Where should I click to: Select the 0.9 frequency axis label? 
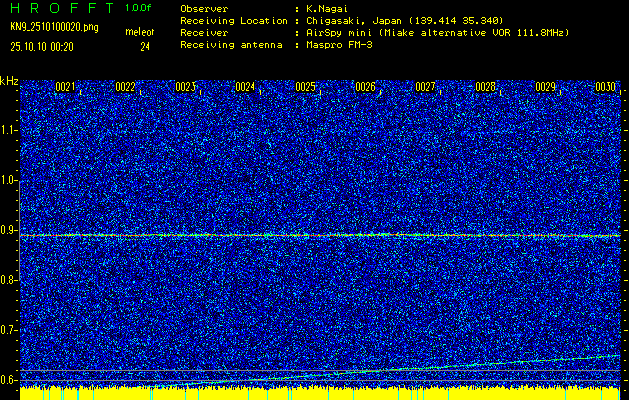click(x=9, y=230)
